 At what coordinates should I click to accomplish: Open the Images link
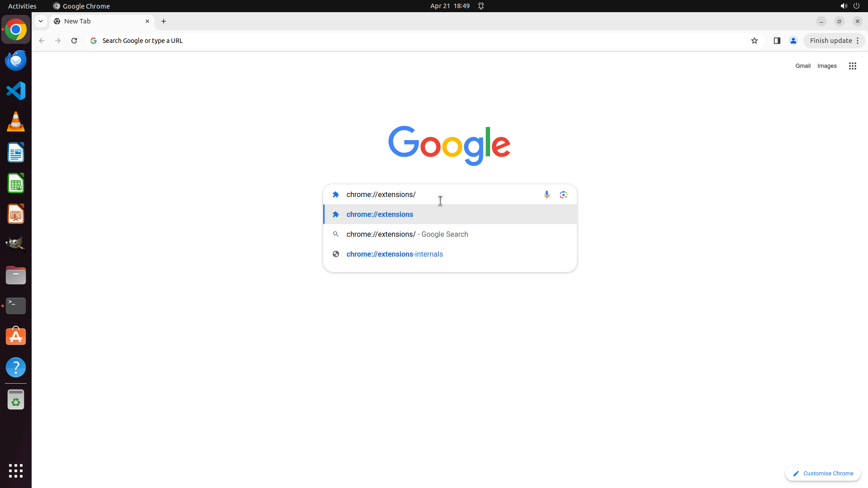(826, 66)
